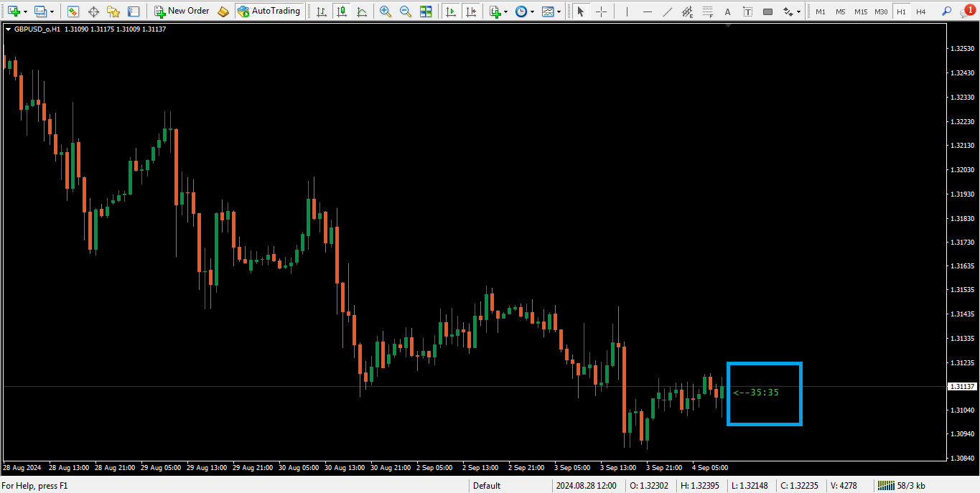980x493 pixels.
Task: Expand the new chart dropdown arrow
Action: click(26, 12)
